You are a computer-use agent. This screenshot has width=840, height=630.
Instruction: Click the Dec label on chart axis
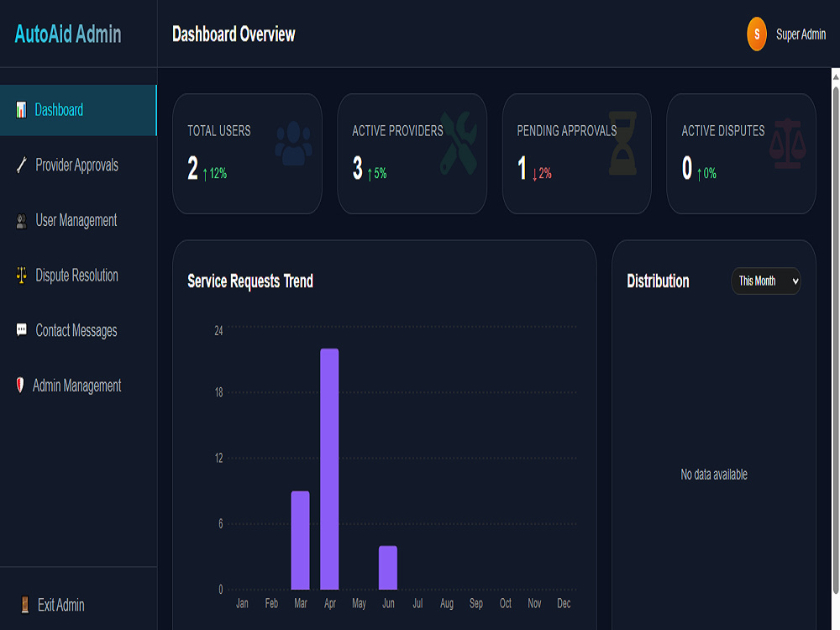coord(564,603)
